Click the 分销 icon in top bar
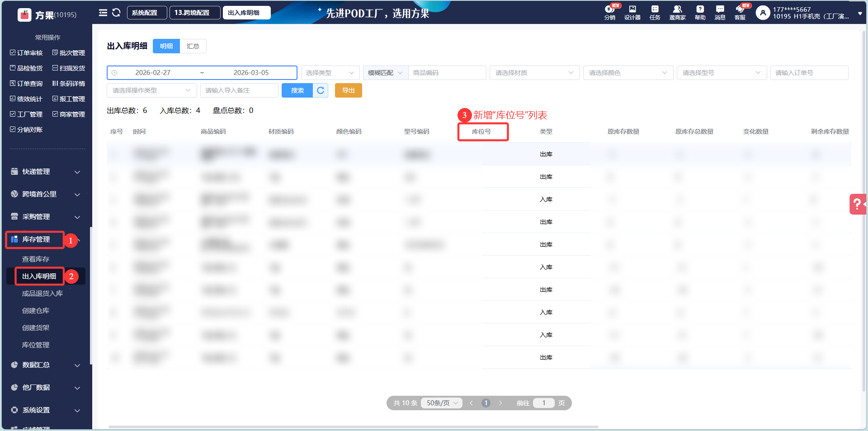 (609, 12)
